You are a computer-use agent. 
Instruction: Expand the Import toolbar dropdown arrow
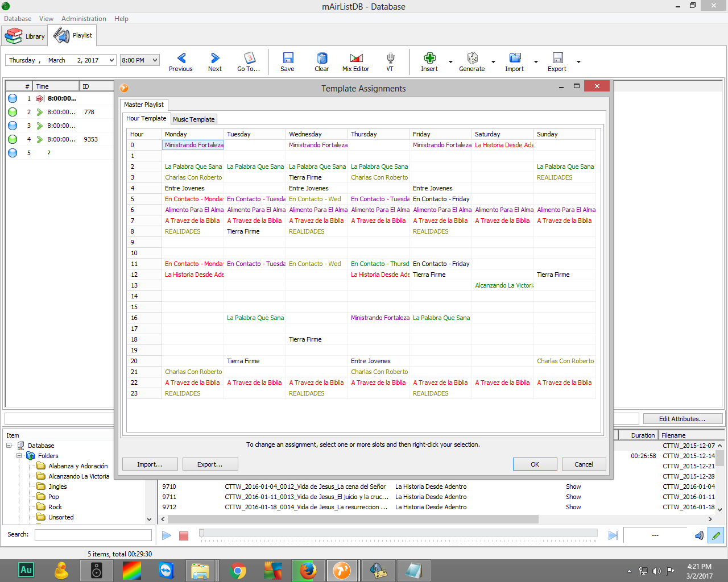536,62
